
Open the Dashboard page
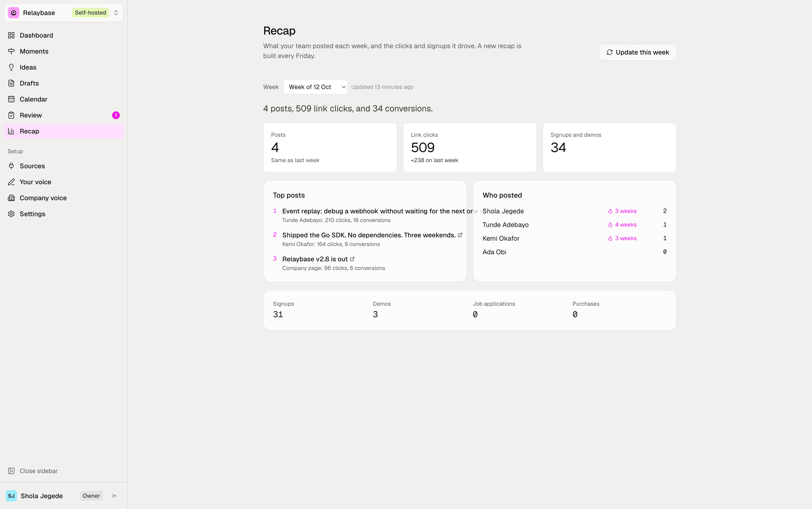tap(64, 35)
